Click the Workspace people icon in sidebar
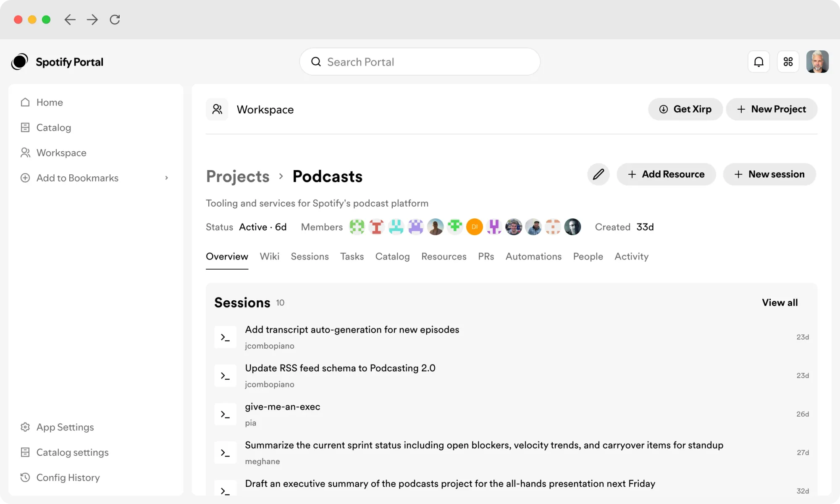This screenshot has width=840, height=504. tap(25, 152)
